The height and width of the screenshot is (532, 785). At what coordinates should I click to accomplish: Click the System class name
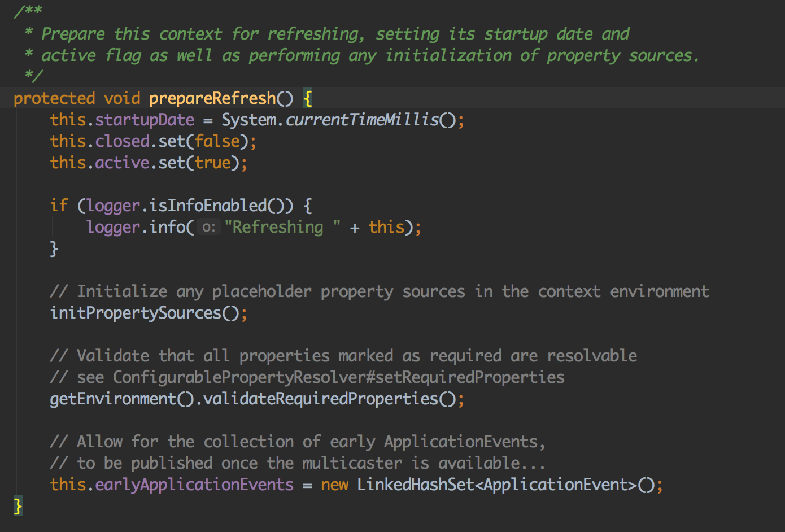click(x=248, y=120)
